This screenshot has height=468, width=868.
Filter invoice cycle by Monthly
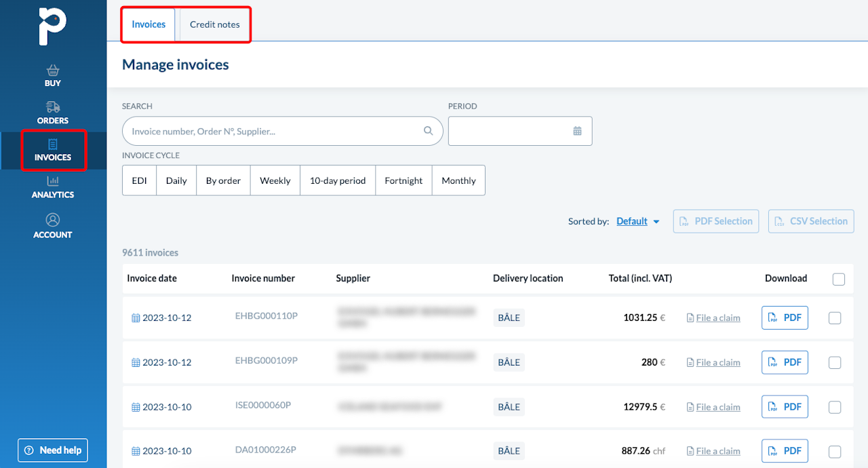click(x=458, y=180)
